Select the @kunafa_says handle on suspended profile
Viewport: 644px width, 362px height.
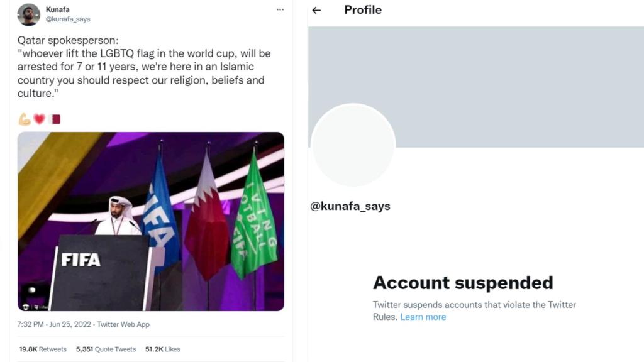[350, 206]
